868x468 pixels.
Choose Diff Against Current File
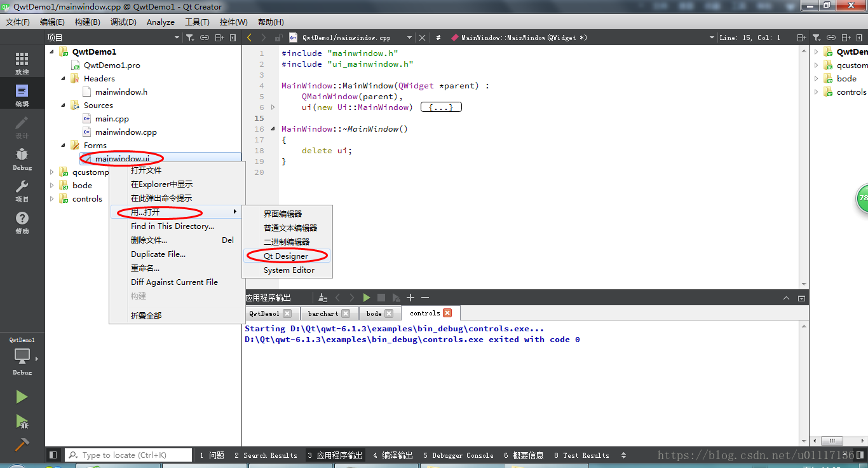pos(177,282)
